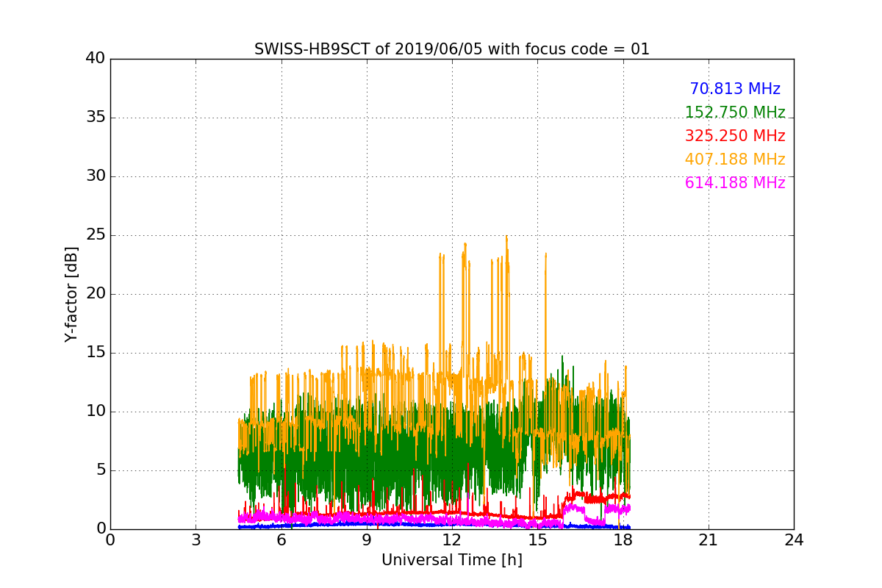This screenshot has width=882, height=588.
Task: Select the 325.250 MHz legend label
Action: click(735, 136)
